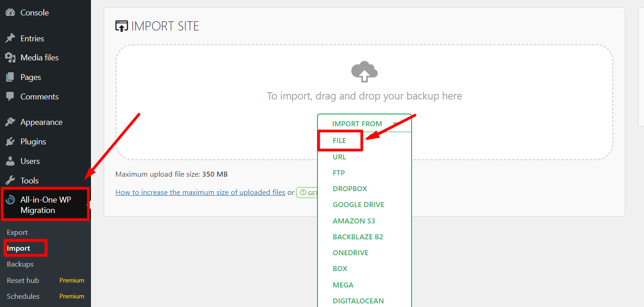Open the Export submenu item
Image resolution: width=644 pixels, height=307 pixels.
point(17,232)
